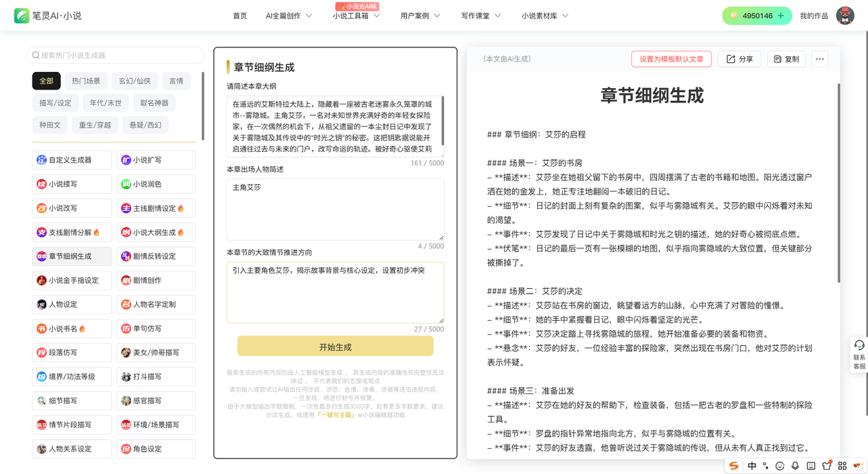The width and height of the screenshot is (868, 474).
Task: Open the 美女/帅哥描写 tool
Action: (x=156, y=353)
